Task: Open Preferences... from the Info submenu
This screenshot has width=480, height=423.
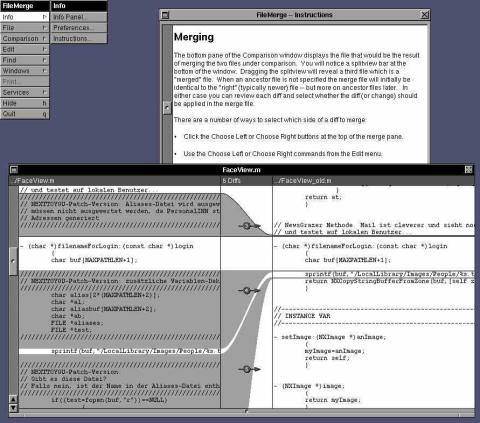Action: pos(79,28)
